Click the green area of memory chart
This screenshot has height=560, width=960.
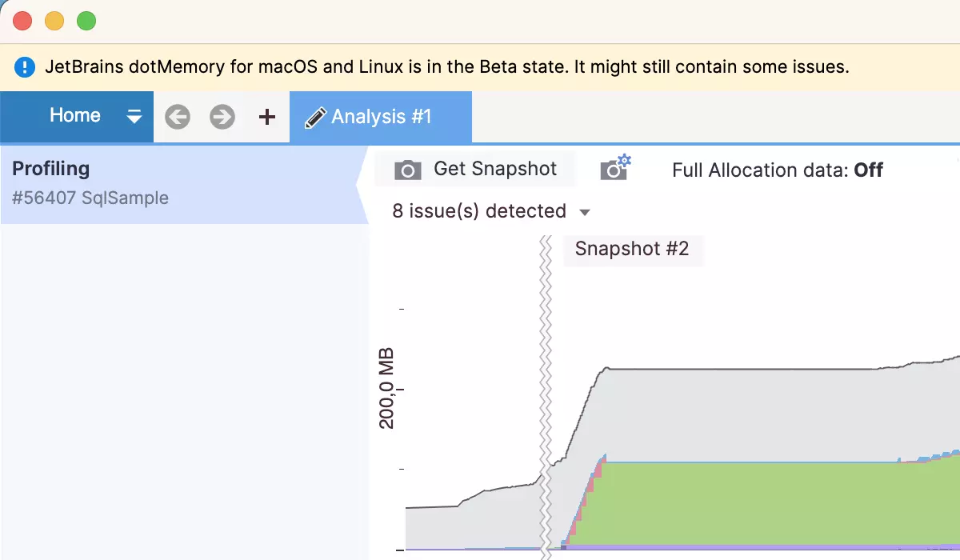coord(744,504)
